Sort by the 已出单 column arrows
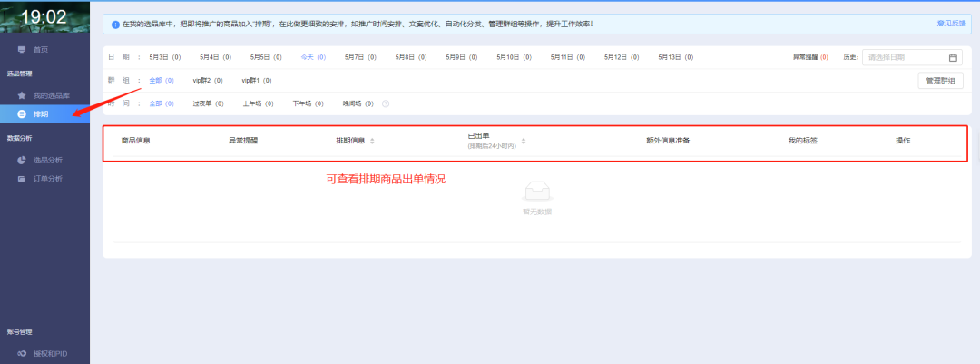Screen dimensions: 980x364 point(524,142)
